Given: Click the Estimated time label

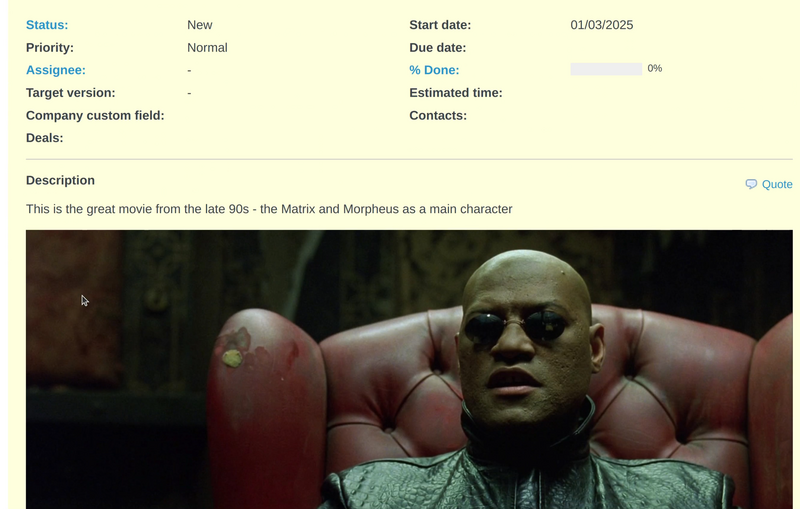Looking at the screenshot, I should (x=456, y=93).
